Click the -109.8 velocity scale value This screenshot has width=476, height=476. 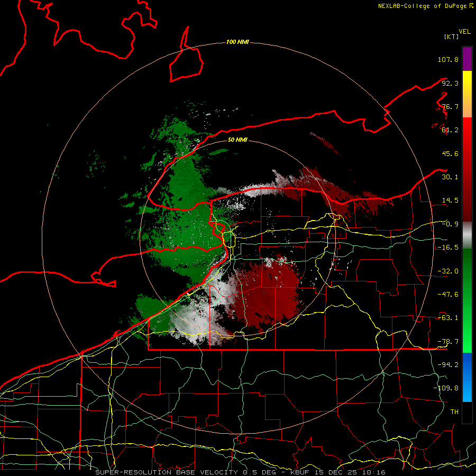[446, 388]
